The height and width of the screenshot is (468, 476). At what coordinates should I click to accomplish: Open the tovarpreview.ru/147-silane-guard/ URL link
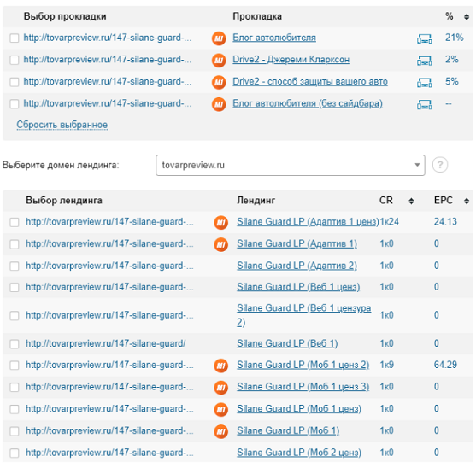pyautogui.click(x=106, y=343)
